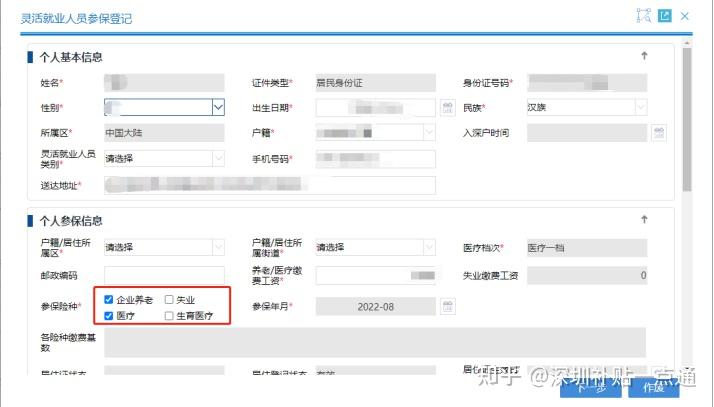Open the 出生日期 calendar picker

coord(448,107)
